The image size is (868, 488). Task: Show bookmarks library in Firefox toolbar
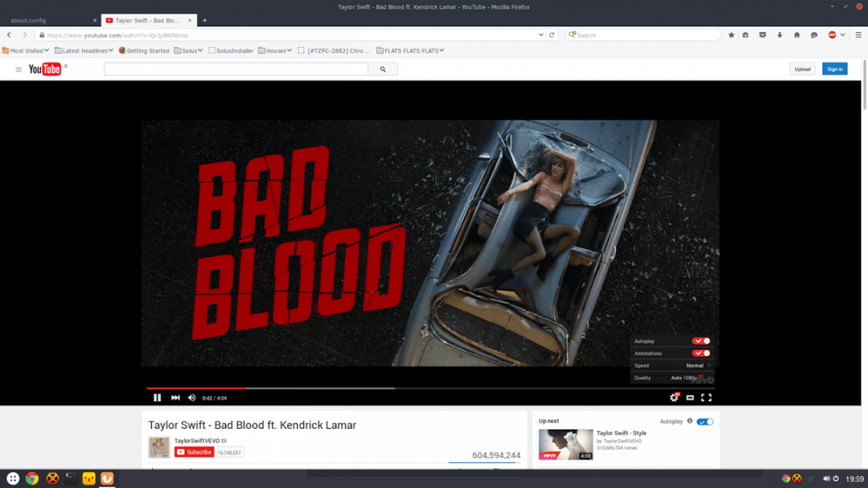click(x=746, y=35)
